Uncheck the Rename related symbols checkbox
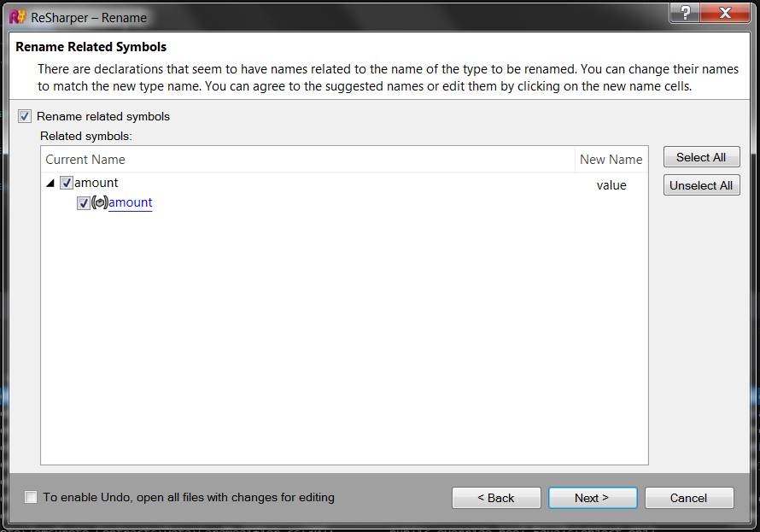 (x=25, y=116)
